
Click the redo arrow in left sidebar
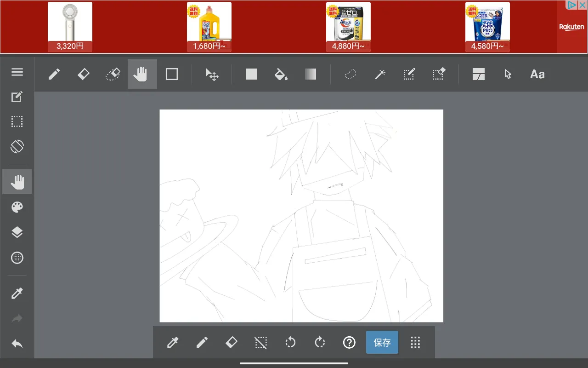17,318
